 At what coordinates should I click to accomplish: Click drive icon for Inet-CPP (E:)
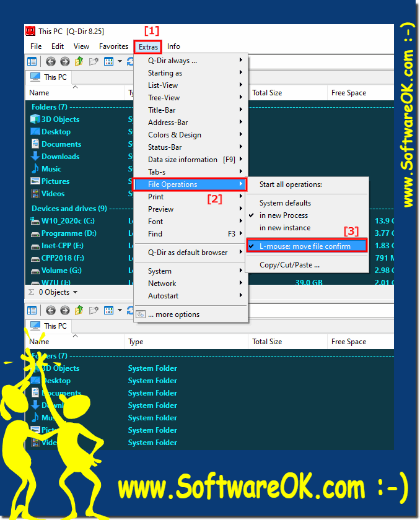click(35, 246)
